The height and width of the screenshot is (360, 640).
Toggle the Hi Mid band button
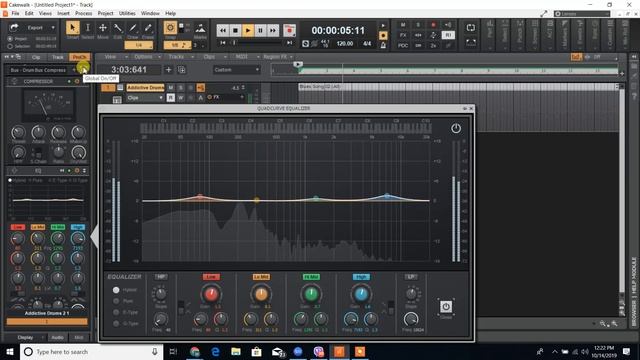tap(311, 277)
